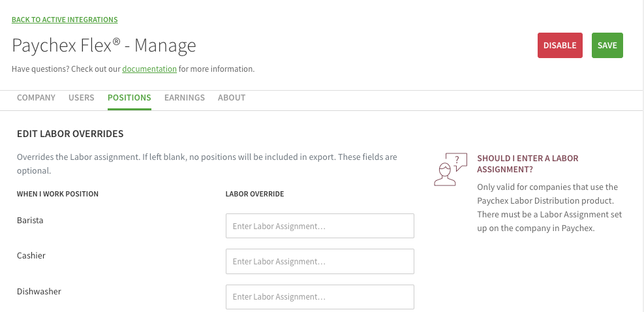Click the Paychex Flex - Manage heading
The image size is (644, 312).
pyautogui.click(x=104, y=45)
